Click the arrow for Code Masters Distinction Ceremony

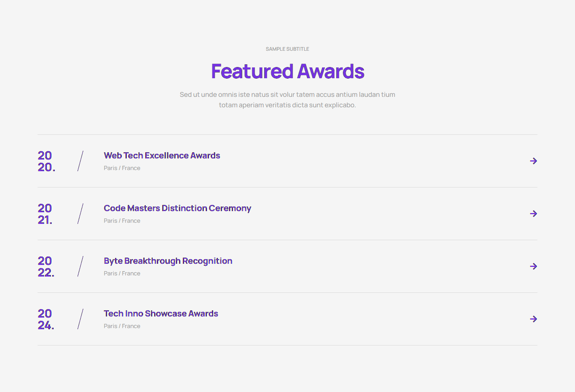533,214
